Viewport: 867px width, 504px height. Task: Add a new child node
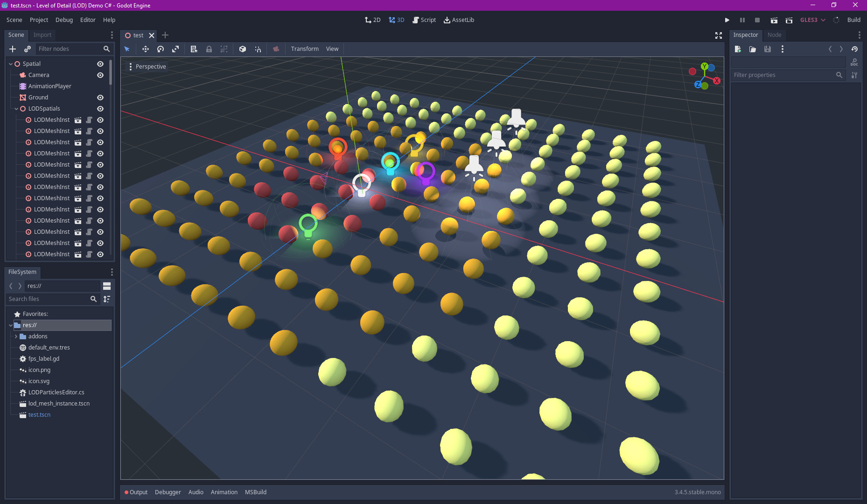point(13,49)
